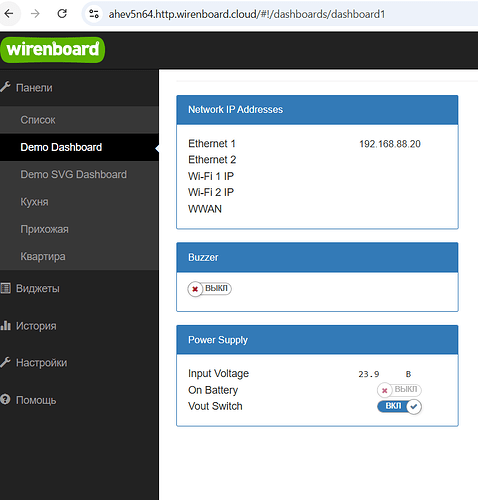This screenshot has height=500, width=478.
Task: Turn off the Vout Switch toggle
Action: [x=399, y=406]
